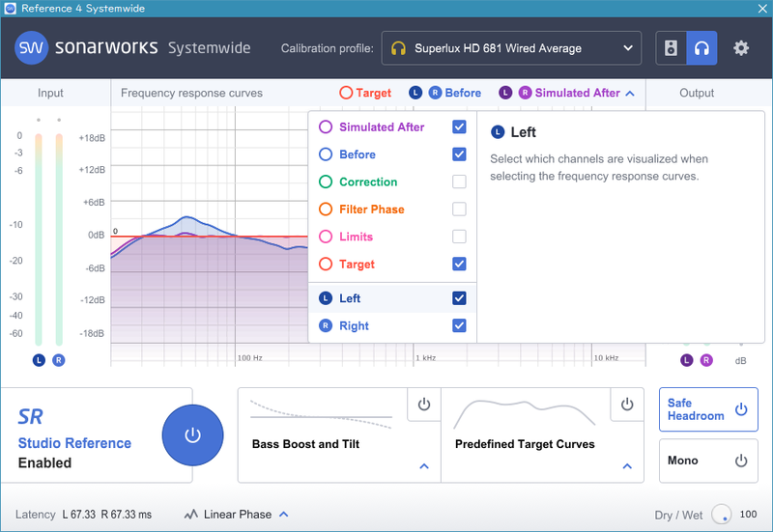The image size is (773, 532).
Task: Click blue L icon beside Before legend
Action: 415,93
